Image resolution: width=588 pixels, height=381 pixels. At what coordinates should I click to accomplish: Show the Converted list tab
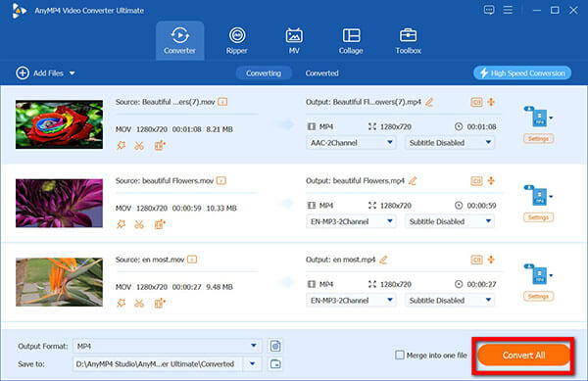(x=321, y=73)
